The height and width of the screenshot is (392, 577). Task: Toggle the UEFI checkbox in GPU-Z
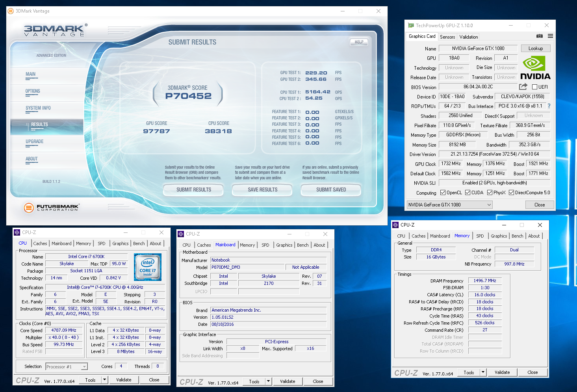534,87
